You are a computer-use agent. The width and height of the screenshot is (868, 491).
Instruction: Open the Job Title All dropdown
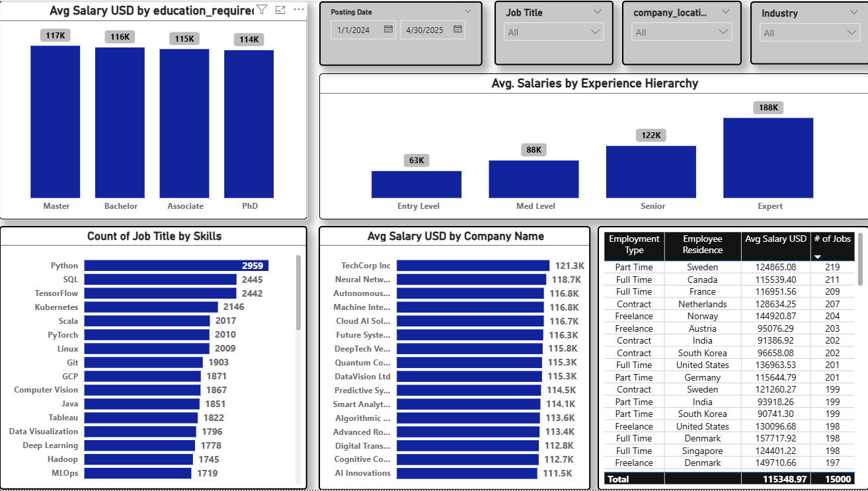point(554,32)
